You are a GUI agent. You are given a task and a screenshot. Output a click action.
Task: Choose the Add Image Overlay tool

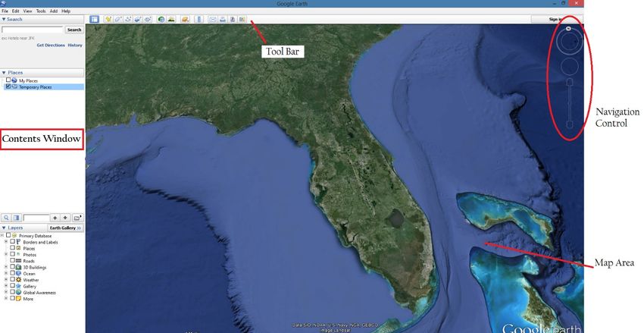point(138,19)
